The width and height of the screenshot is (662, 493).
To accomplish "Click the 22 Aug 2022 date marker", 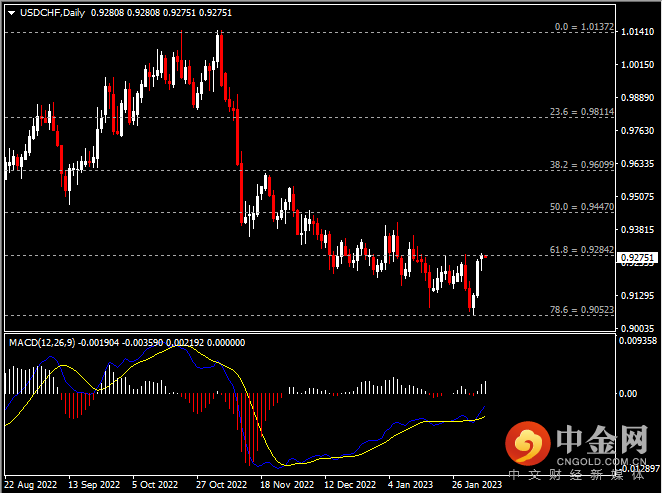I will pyautogui.click(x=32, y=485).
